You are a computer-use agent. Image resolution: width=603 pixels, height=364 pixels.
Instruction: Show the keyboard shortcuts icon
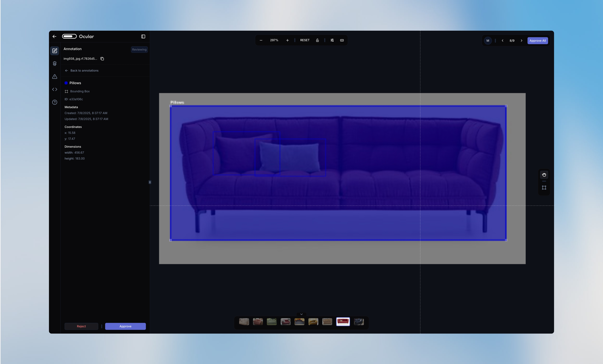[342, 40]
